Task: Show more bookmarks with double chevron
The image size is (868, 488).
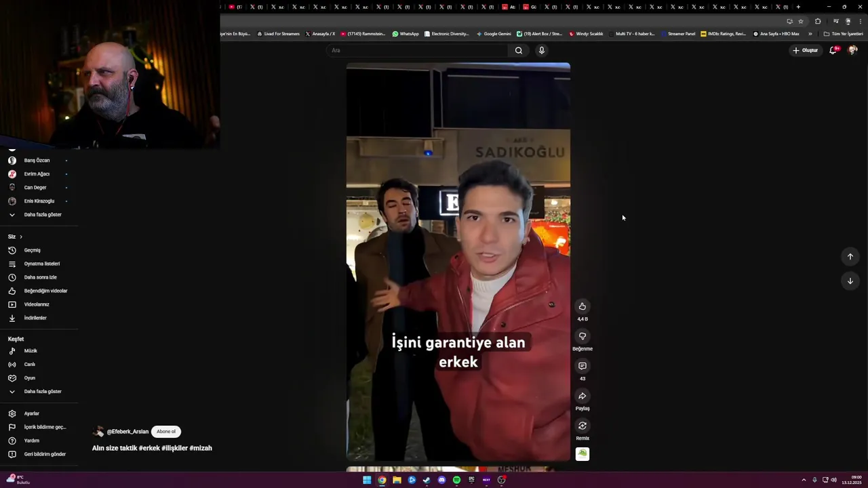Action: 810,34
